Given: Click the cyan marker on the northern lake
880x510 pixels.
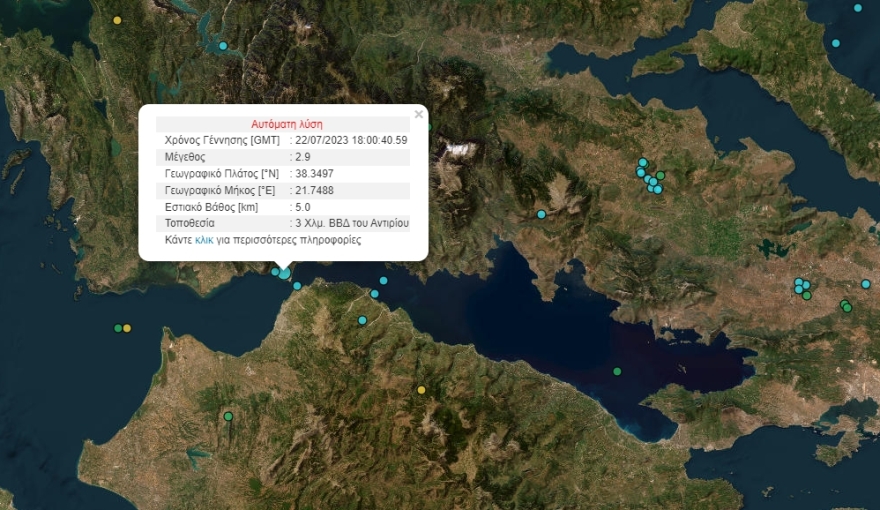Looking at the screenshot, I should tap(223, 46).
